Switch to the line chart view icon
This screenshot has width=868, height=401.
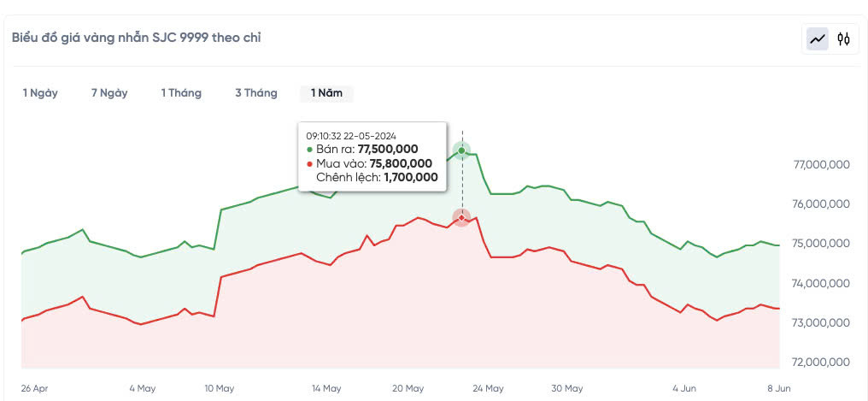tap(818, 38)
